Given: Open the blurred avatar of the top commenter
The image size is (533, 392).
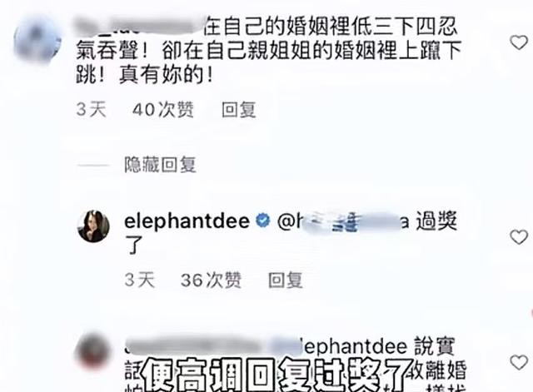Looking at the screenshot, I should click(x=37, y=39).
